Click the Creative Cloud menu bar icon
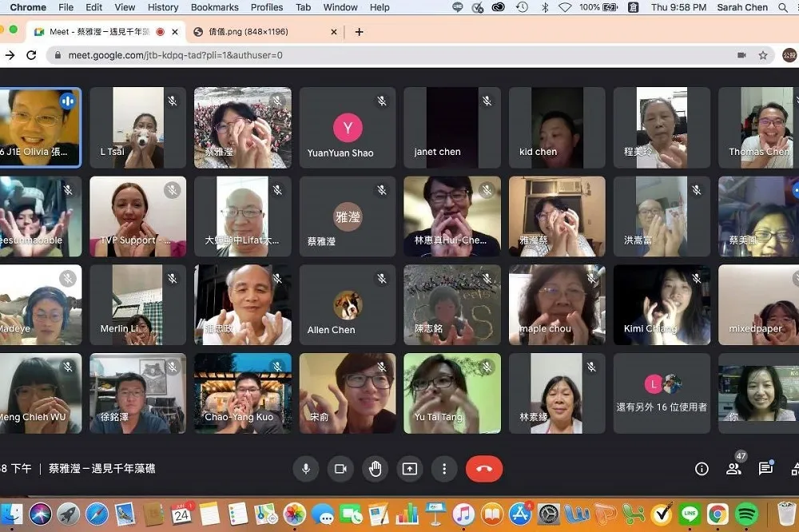Screen dimensions: 799x532 click(498, 7)
